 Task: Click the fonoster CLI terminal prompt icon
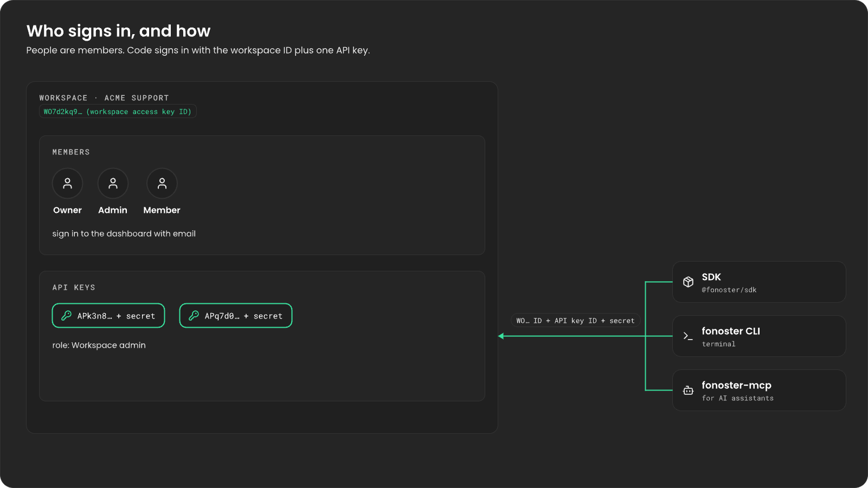coord(688,336)
